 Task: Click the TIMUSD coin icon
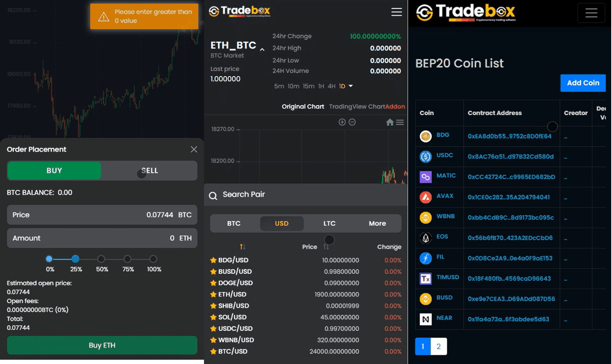(x=426, y=278)
